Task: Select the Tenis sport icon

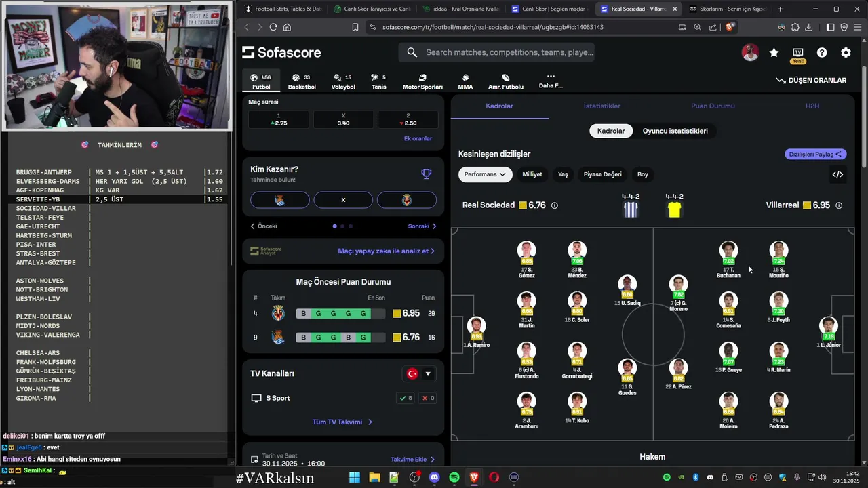Action: coord(378,82)
